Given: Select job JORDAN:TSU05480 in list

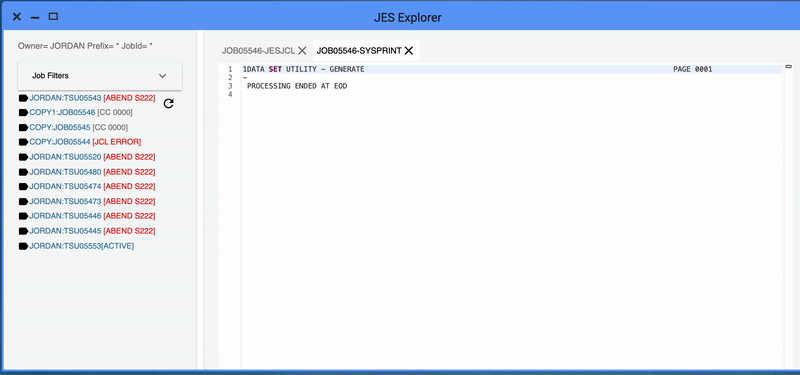Looking at the screenshot, I should coord(92,172).
